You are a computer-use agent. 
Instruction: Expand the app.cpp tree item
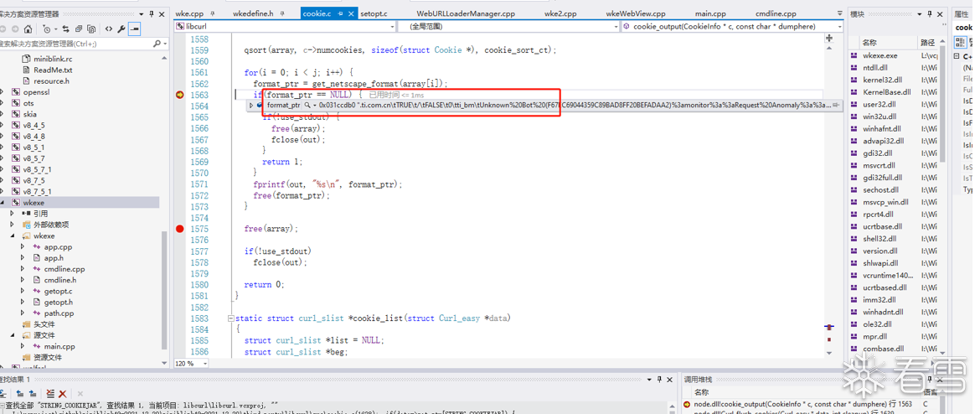(23, 247)
